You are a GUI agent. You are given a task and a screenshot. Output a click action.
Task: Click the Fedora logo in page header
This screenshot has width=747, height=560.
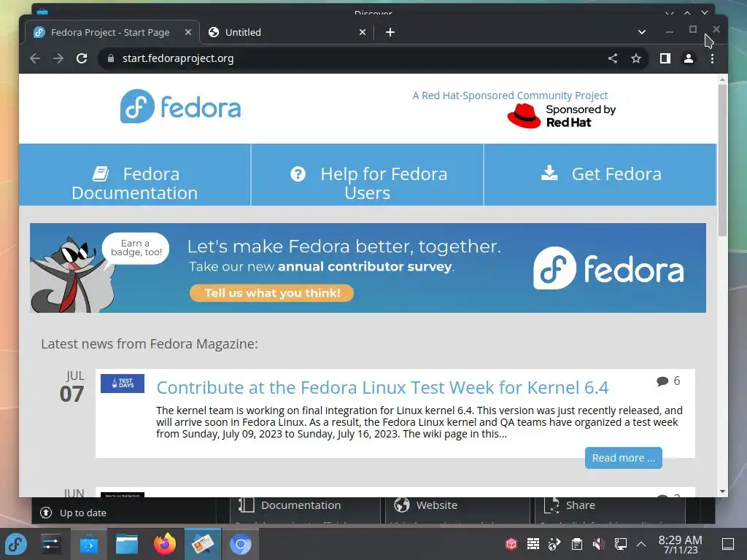click(x=180, y=106)
